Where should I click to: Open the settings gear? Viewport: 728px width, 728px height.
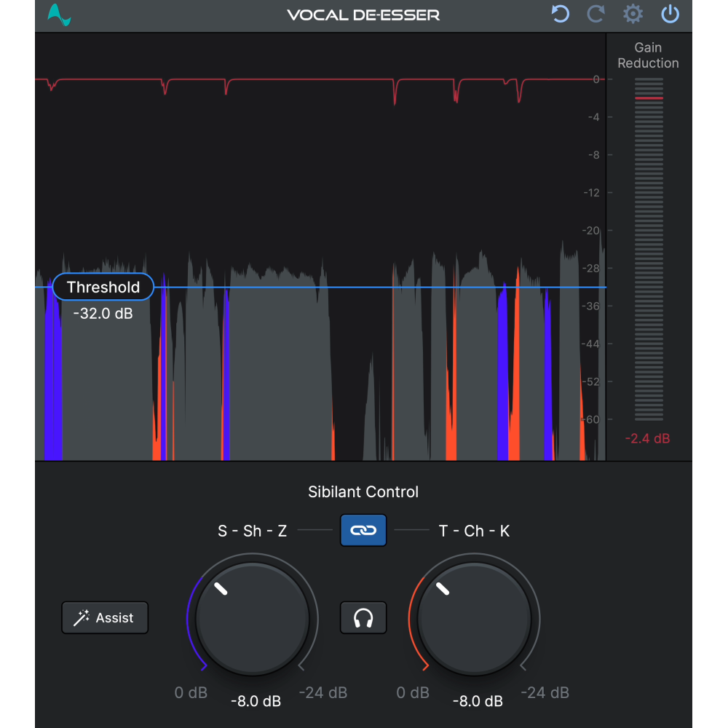pos(633,14)
